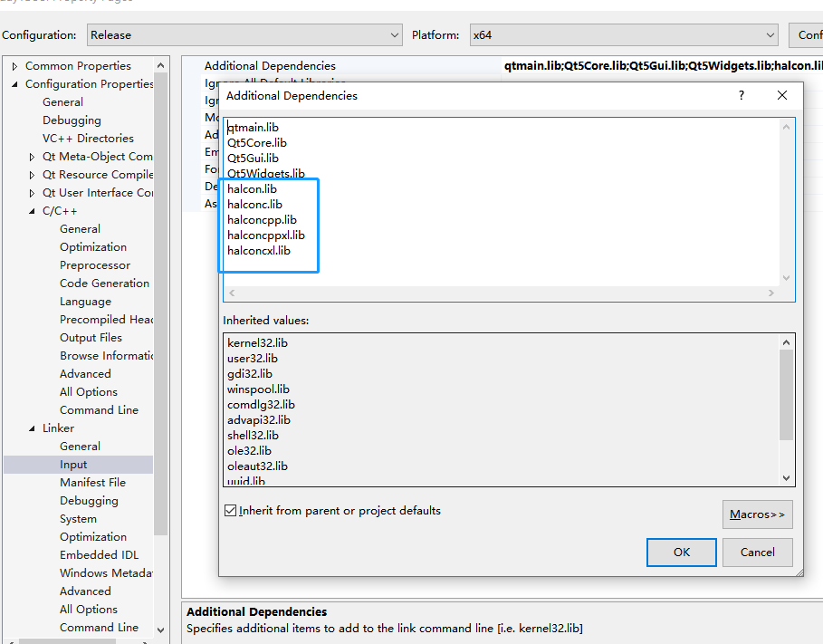Collapse the Configuration Properties tree node
Viewport: 823px width, 644px height.
[14, 83]
